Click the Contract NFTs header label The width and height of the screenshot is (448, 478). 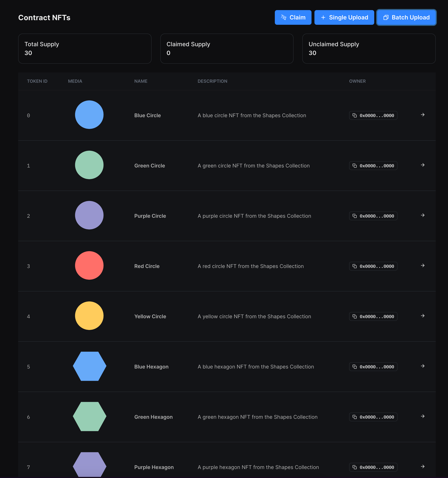pos(44,17)
